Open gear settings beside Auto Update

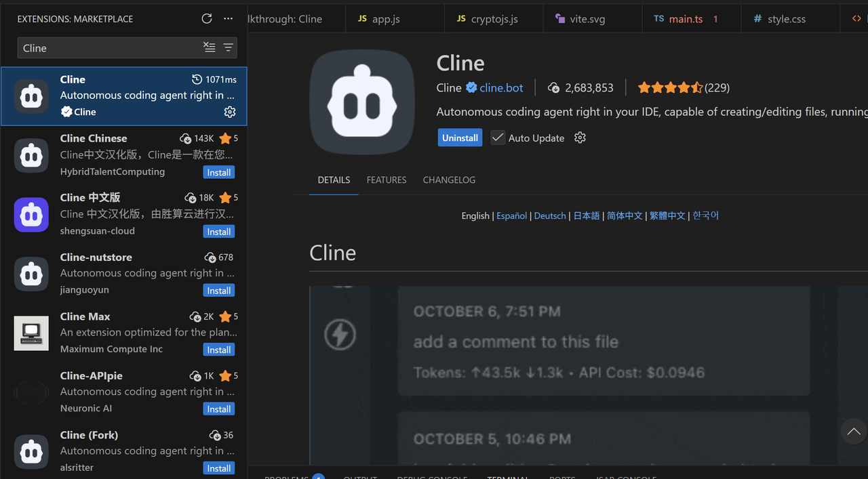pos(580,138)
